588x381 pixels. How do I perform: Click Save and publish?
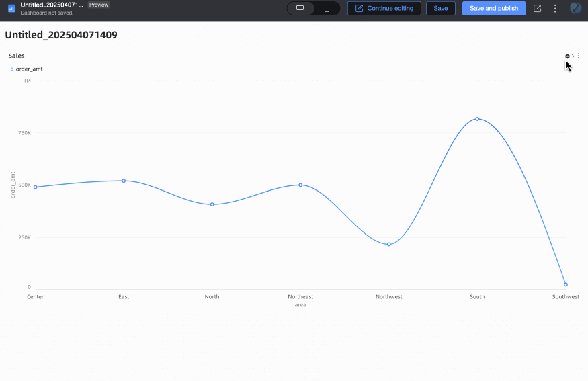493,8
